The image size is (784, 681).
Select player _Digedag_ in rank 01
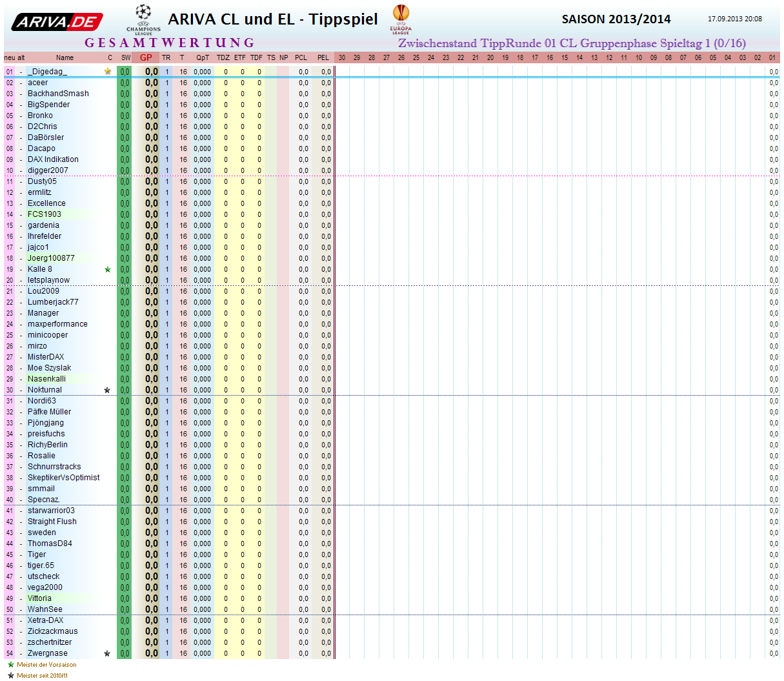[47, 72]
